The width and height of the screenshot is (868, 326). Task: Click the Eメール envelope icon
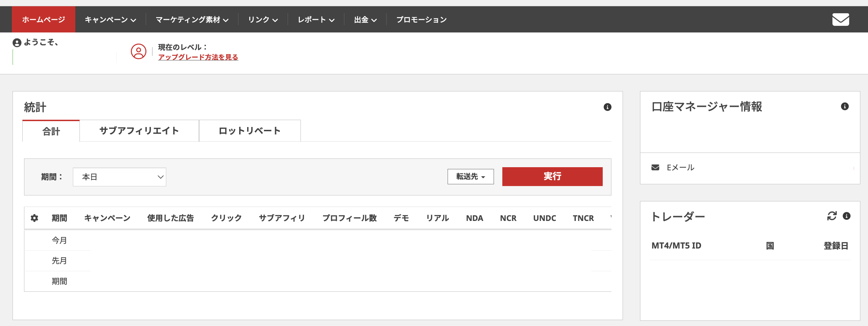point(655,168)
